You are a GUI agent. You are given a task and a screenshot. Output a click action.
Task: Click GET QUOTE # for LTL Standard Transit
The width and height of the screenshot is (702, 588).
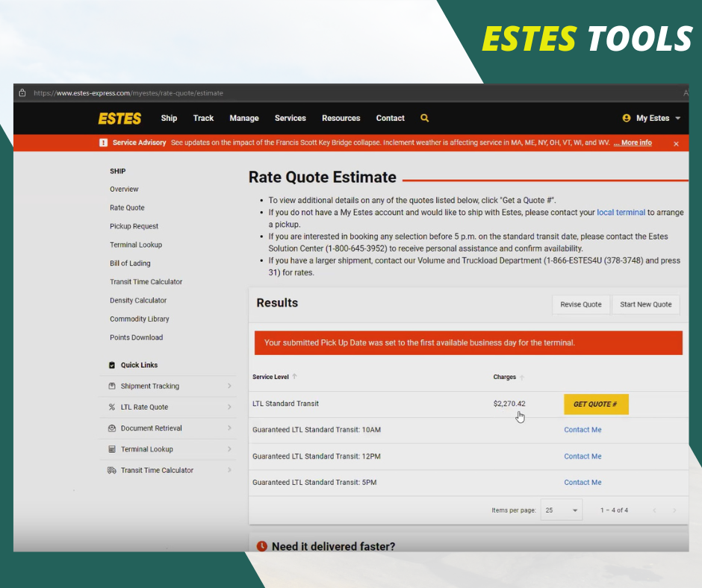596,404
